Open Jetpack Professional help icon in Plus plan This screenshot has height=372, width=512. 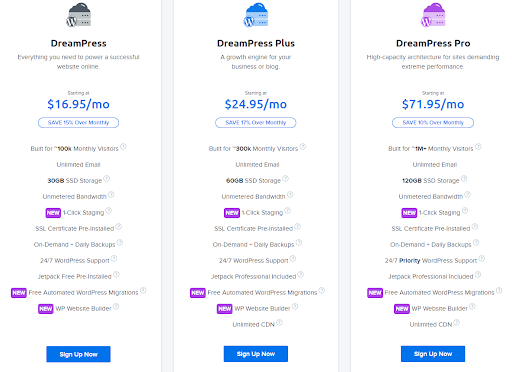coord(301,275)
